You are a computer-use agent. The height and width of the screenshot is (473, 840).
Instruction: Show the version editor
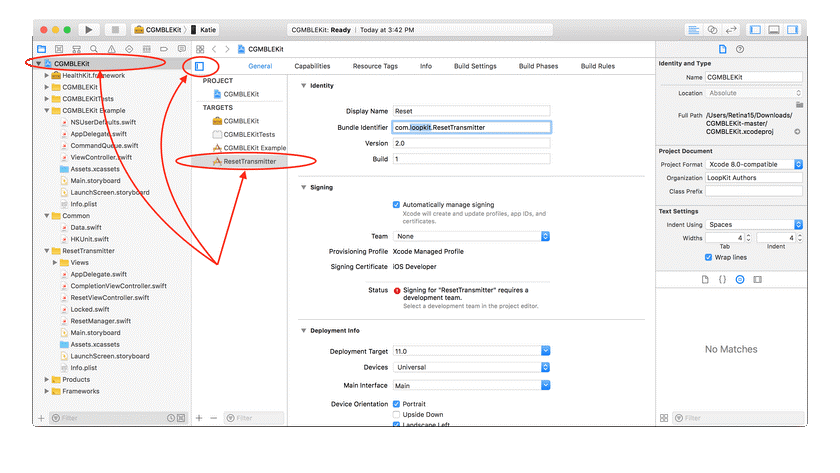coord(731,29)
